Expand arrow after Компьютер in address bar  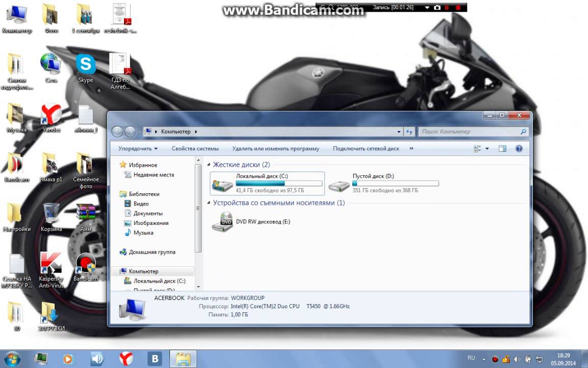(x=196, y=132)
